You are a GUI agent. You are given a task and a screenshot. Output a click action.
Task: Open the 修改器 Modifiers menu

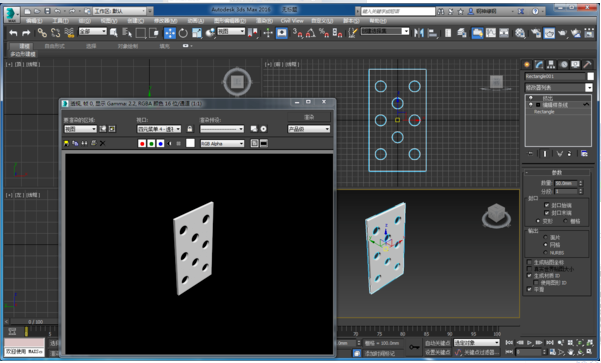click(x=165, y=21)
